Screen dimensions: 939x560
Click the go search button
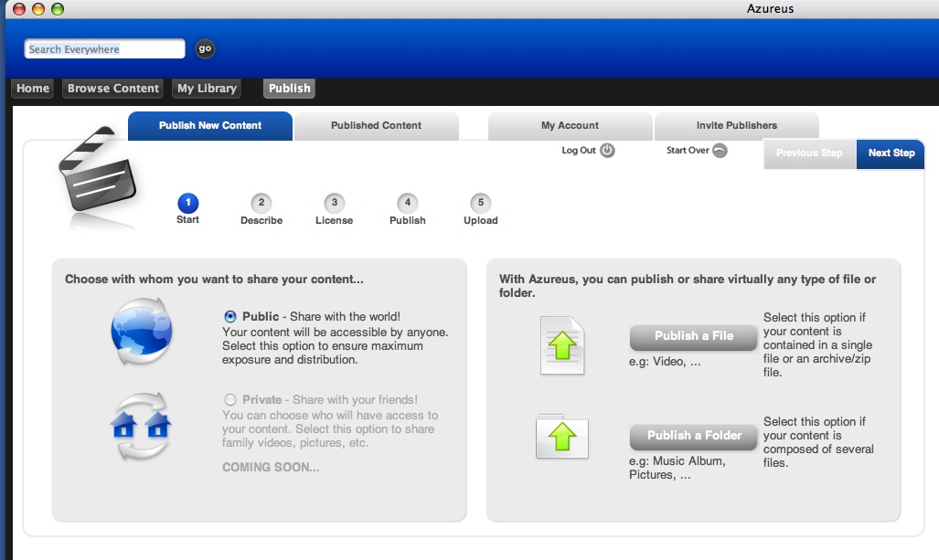coord(205,48)
